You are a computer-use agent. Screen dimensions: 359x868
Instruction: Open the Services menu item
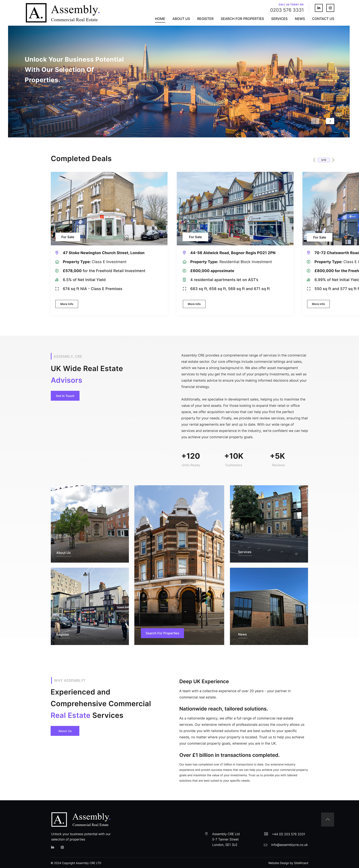[279, 19]
